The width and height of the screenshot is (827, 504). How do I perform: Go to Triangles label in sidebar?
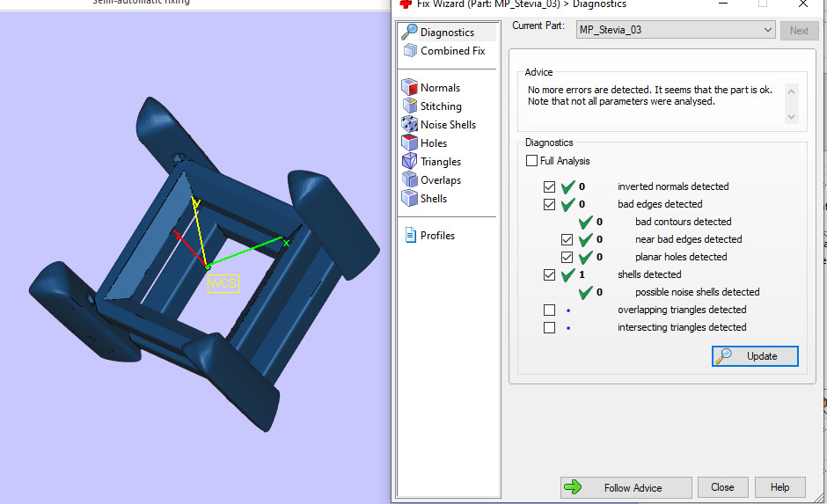point(441,161)
